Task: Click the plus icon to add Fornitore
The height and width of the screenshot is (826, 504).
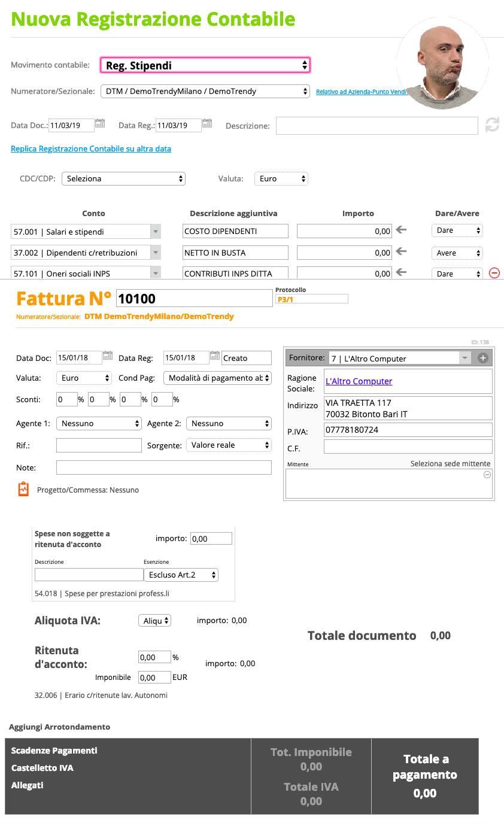Action: tap(483, 358)
